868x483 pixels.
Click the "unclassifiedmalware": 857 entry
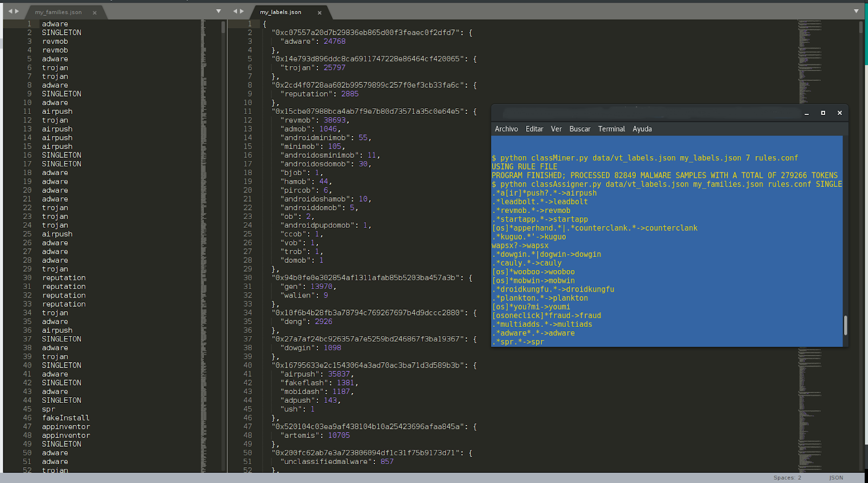point(337,462)
